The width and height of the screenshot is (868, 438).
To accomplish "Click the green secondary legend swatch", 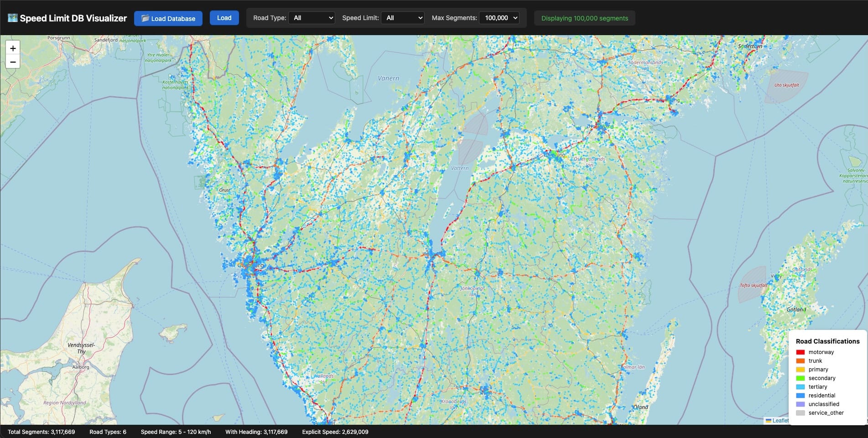I will point(800,378).
